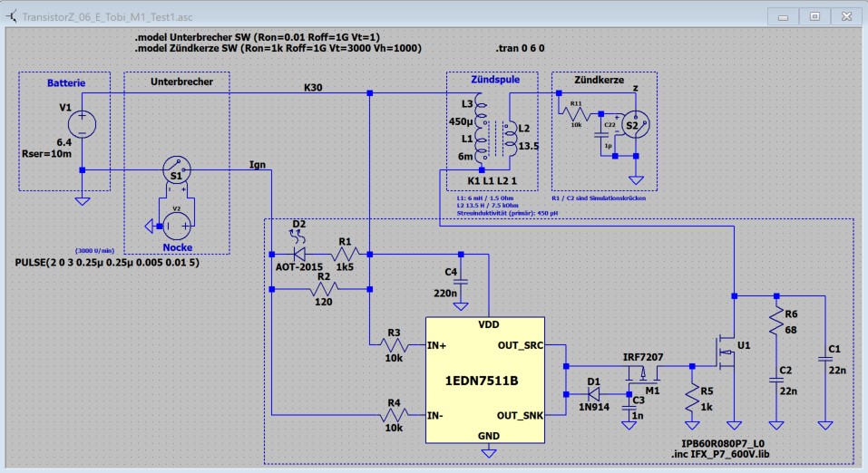The height and width of the screenshot is (473, 868).
Task: Select the 1EDN7511B gate driver block
Action: coord(484,379)
